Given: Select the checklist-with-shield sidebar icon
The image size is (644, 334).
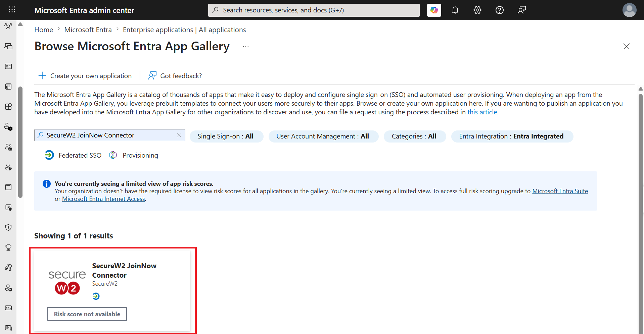Looking at the screenshot, I should 8,208.
